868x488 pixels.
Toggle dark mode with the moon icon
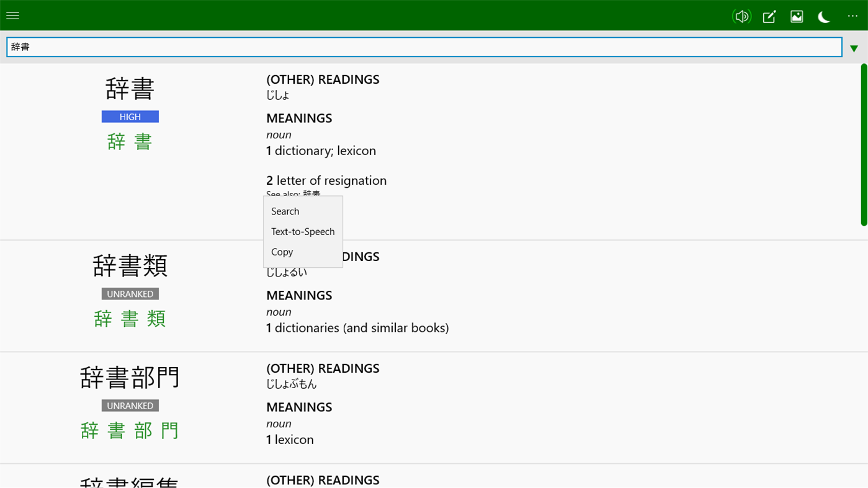pyautogui.click(x=823, y=17)
